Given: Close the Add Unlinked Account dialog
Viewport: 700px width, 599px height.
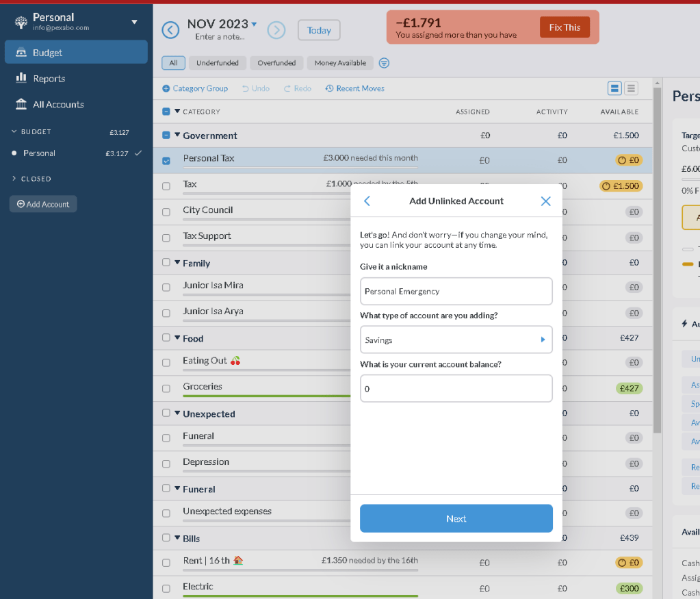Looking at the screenshot, I should click(545, 201).
